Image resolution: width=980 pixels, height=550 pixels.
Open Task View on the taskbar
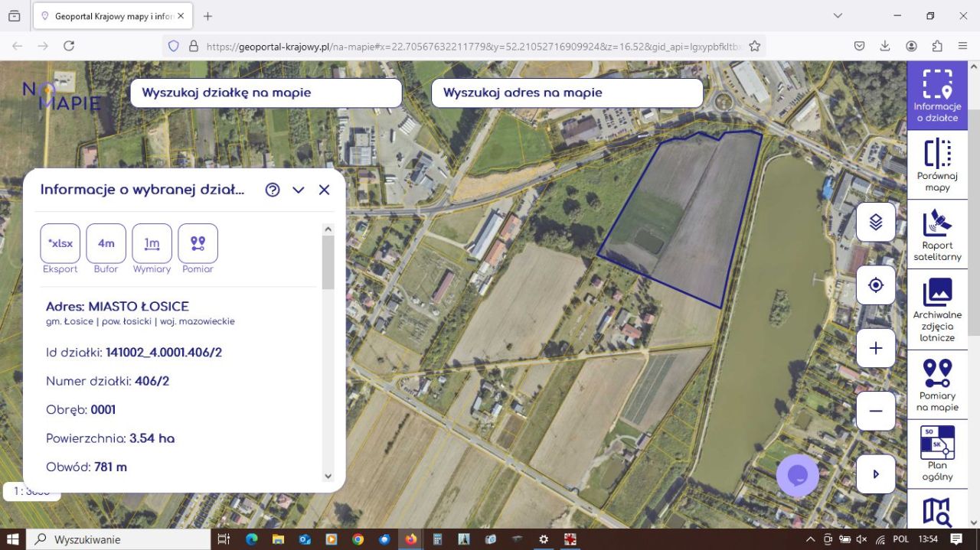(224, 539)
